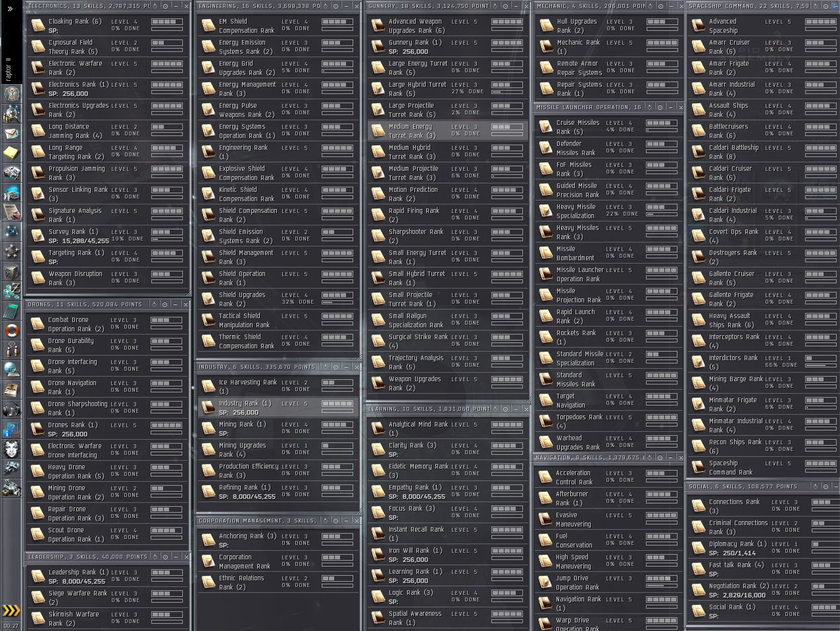The image size is (840, 631).
Task: Open the contracts document icon
Action: pos(11,212)
